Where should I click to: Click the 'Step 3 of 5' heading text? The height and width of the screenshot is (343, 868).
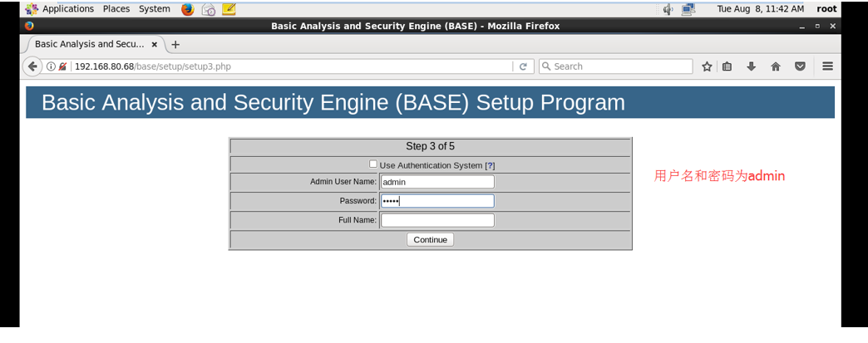tap(430, 147)
